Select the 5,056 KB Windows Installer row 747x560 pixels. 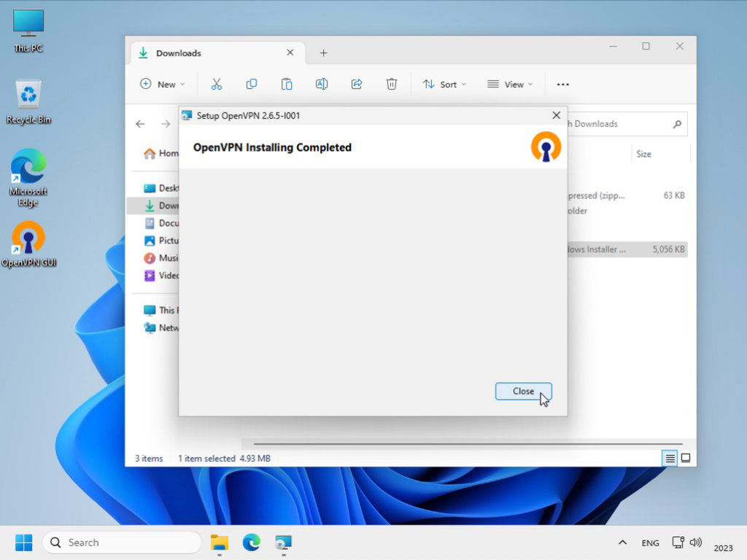627,249
